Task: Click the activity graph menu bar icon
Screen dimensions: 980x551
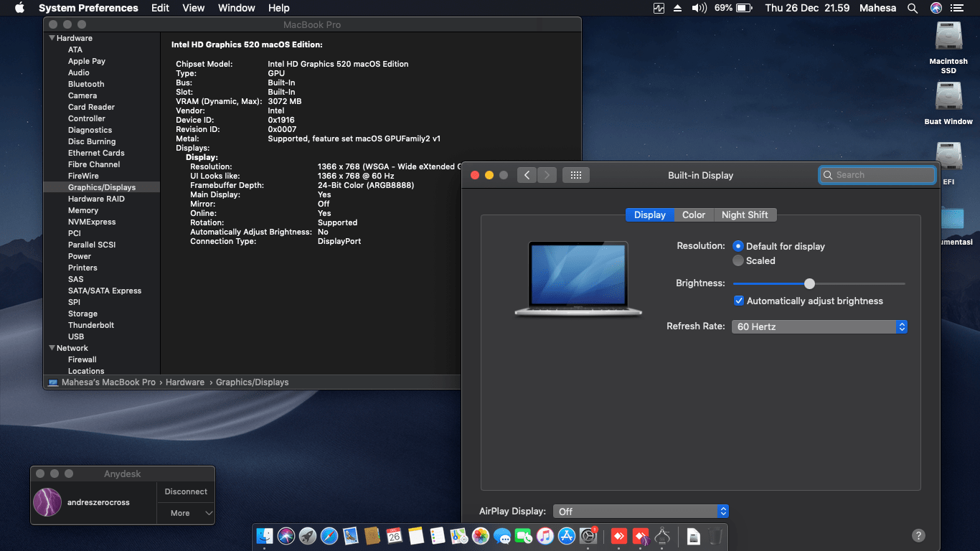Action: pos(659,8)
